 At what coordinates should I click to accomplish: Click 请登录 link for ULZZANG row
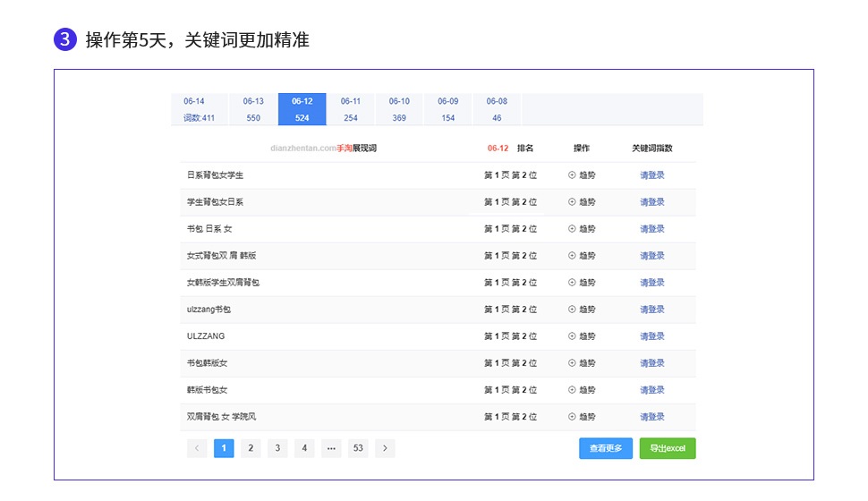[652, 336]
